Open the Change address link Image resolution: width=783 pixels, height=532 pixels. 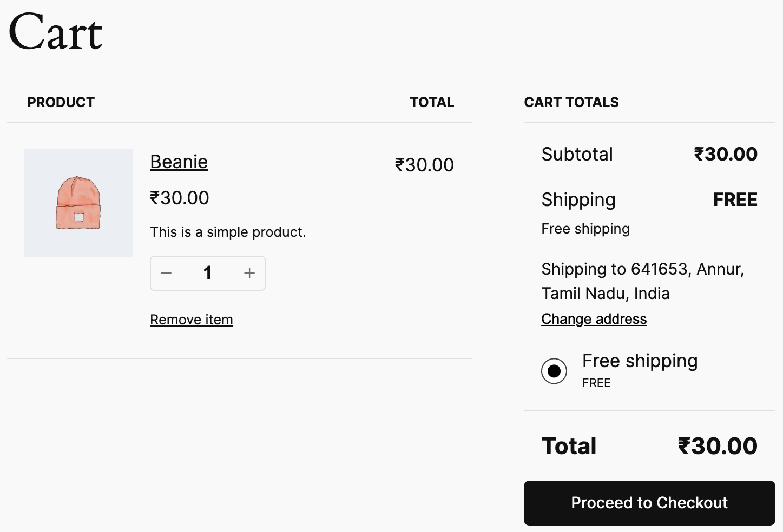point(594,319)
